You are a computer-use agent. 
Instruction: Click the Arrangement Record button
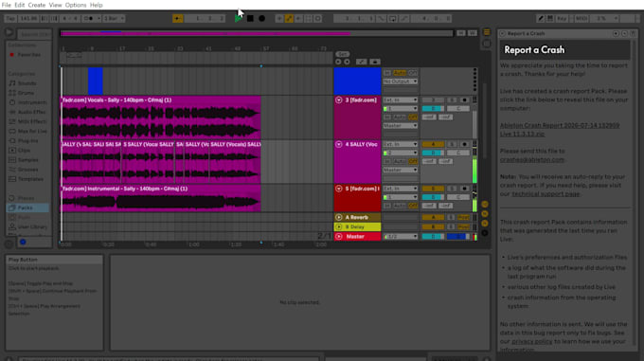[261, 19]
